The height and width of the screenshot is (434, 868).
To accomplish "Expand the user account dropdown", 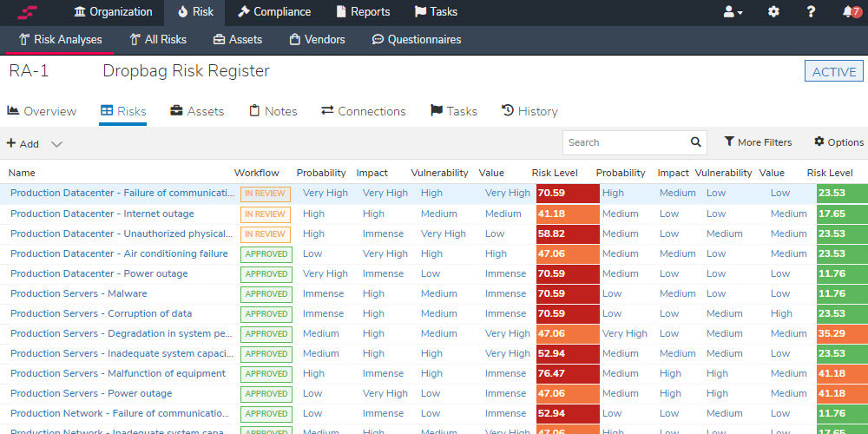I will point(733,12).
